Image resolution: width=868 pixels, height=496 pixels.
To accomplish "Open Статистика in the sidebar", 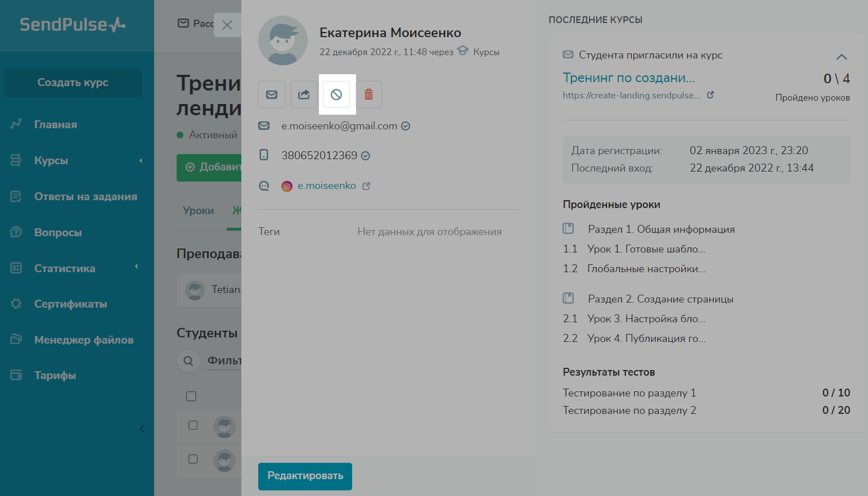I will (65, 268).
